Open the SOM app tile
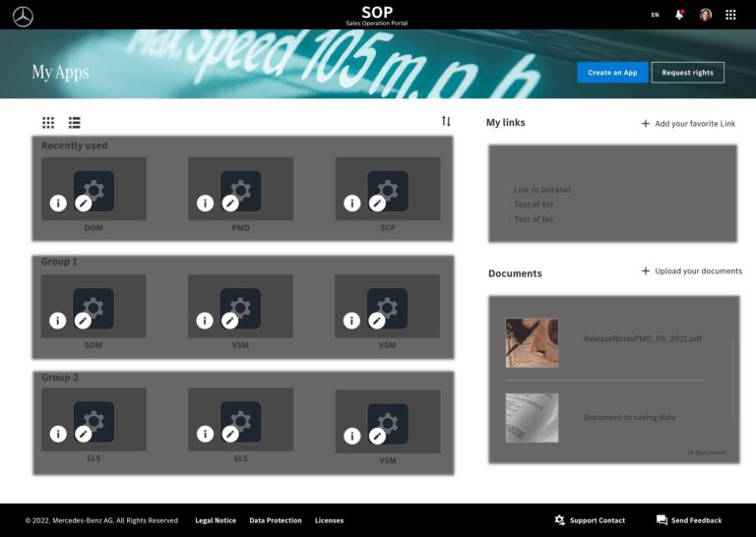756x537 pixels. [94, 306]
